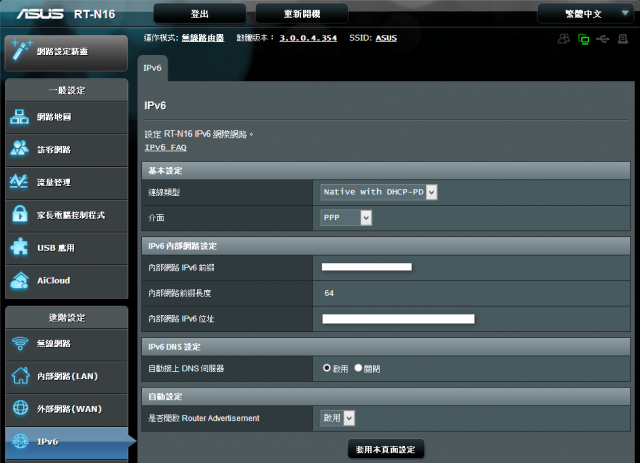The height and width of the screenshot is (463, 640).
Task: Select the IPv6 tab
Action: point(152,68)
